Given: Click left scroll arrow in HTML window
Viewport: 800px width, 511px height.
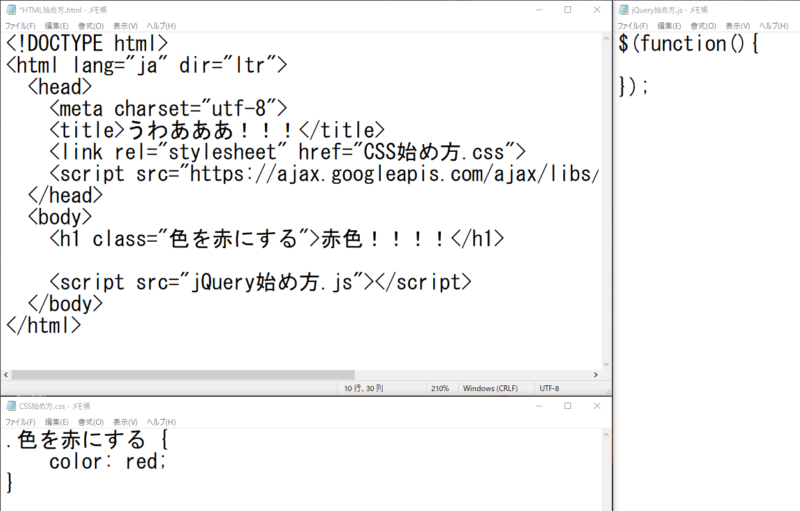Looking at the screenshot, I should pyautogui.click(x=6, y=374).
